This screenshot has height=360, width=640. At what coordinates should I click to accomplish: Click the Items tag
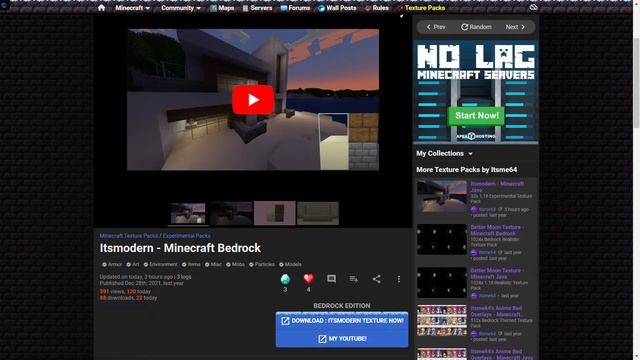[x=191, y=264]
